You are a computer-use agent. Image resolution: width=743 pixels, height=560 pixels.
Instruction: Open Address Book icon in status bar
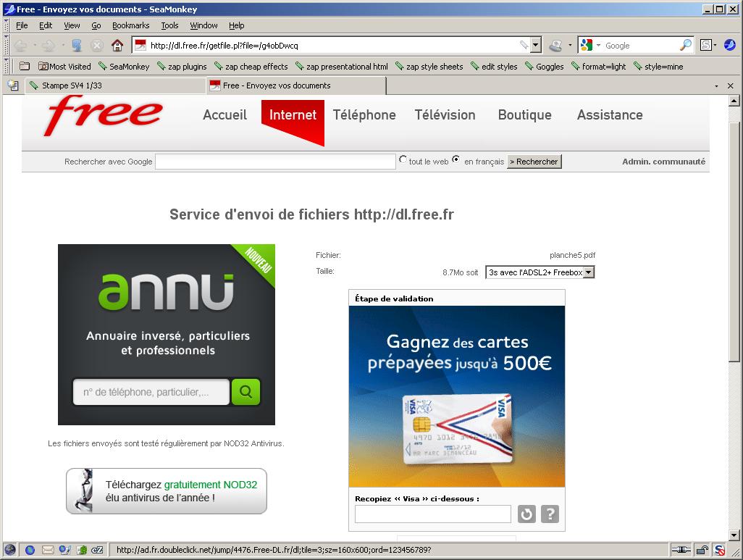(82, 550)
